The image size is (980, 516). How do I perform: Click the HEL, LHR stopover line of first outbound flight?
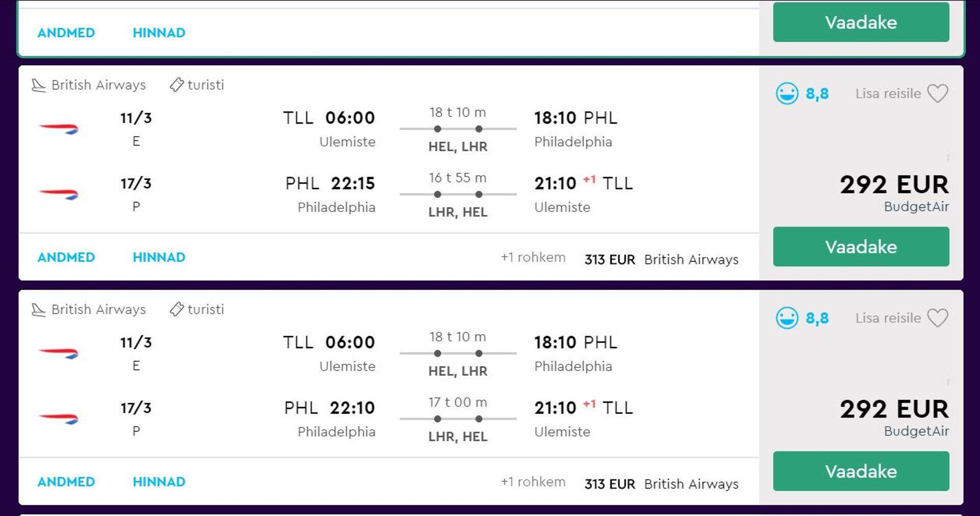click(458, 129)
